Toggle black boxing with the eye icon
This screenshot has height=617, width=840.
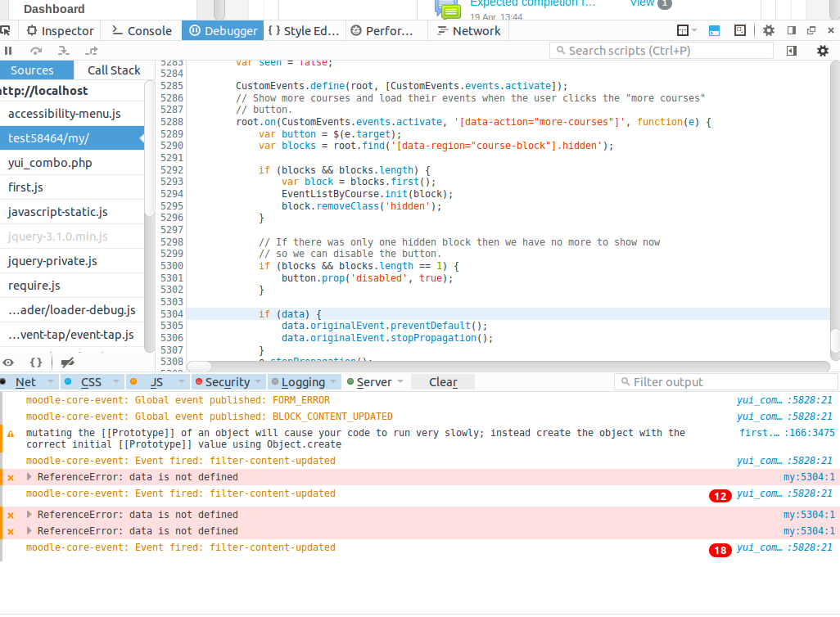coord(8,363)
